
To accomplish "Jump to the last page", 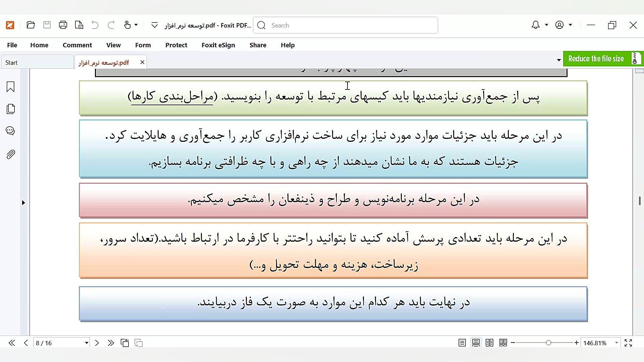I will pyautogui.click(x=111, y=343).
